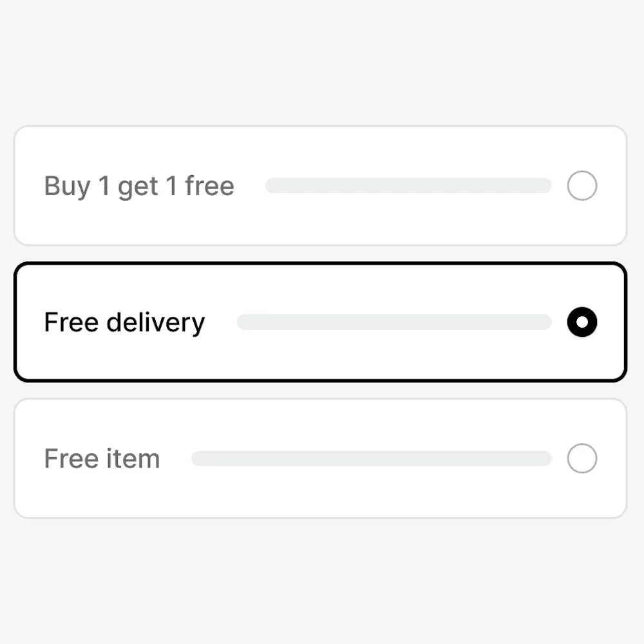This screenshot has height=644, width=644.
Task: Click the word "Buy" in the first option
Action: [66, 187]
